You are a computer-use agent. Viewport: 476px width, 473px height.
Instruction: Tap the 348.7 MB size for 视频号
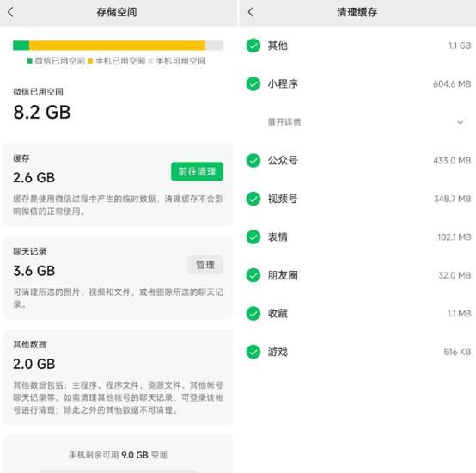[x=452, y=199]
